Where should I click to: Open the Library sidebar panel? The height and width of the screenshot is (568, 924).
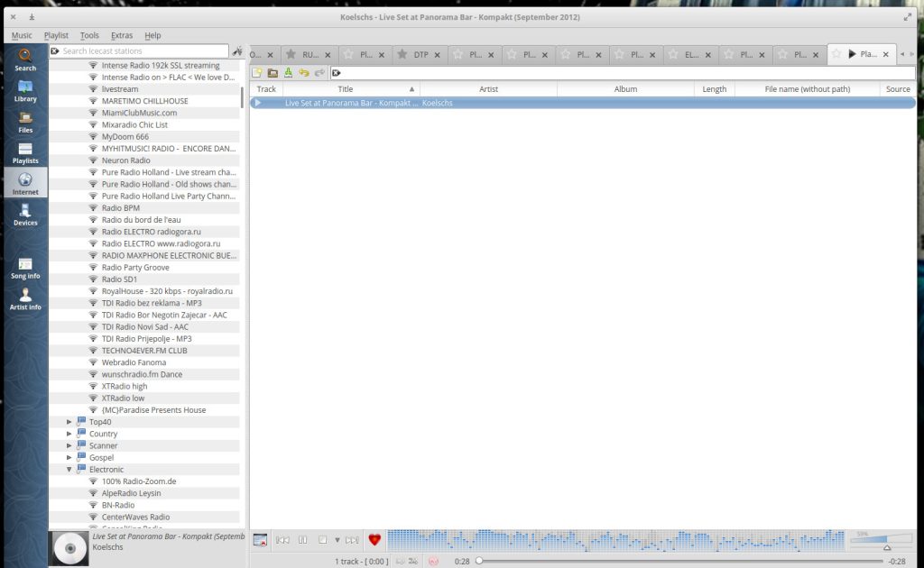[x=25, y=90]
